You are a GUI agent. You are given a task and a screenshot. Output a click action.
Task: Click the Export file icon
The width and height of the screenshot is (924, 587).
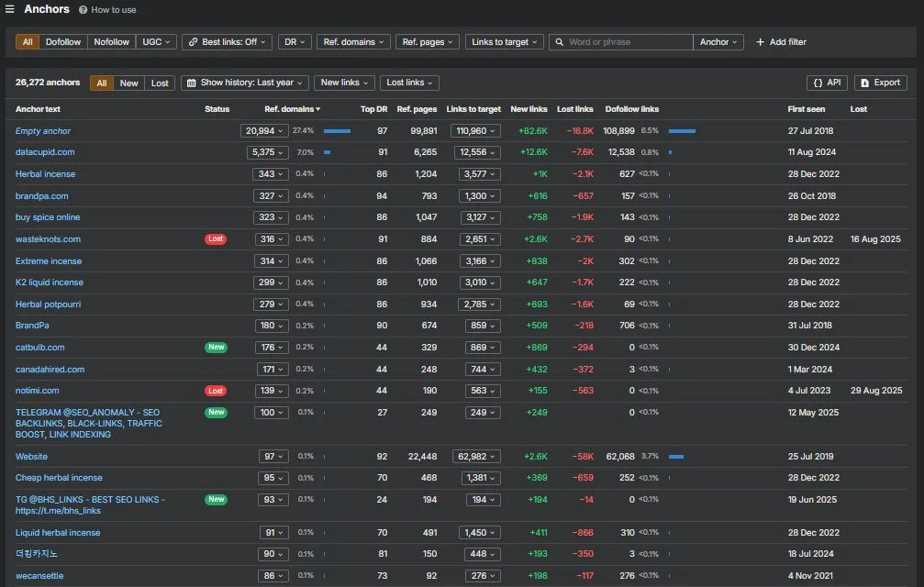pyautogui.click(x=864, y=83)
